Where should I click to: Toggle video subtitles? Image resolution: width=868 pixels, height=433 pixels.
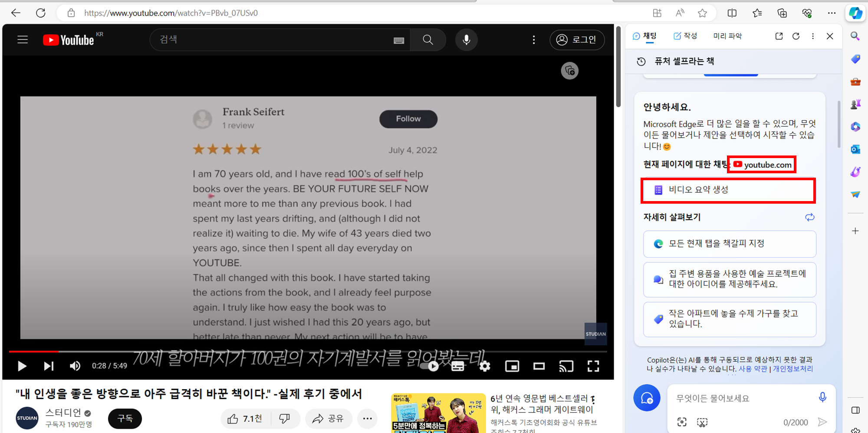[457, 366]
